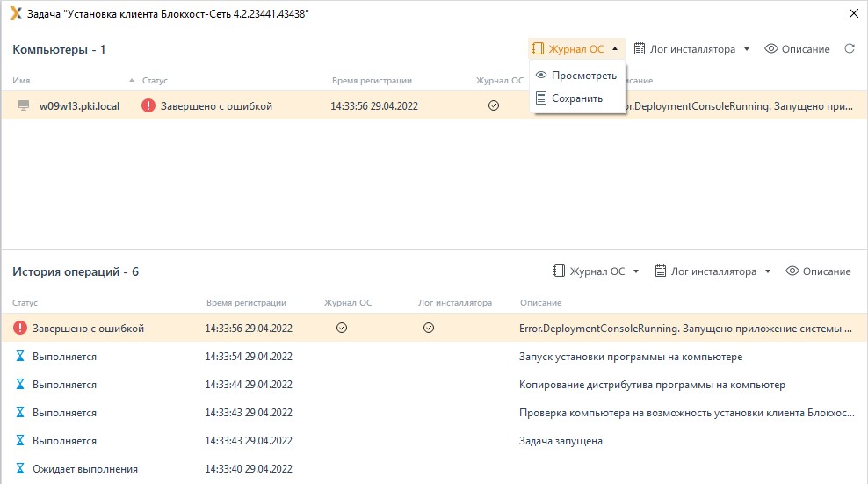This screenshot has width=868, height=484.
Task: Click the hourglass icon in the Проверка компьютера row
Action: (x=20, y=412)
